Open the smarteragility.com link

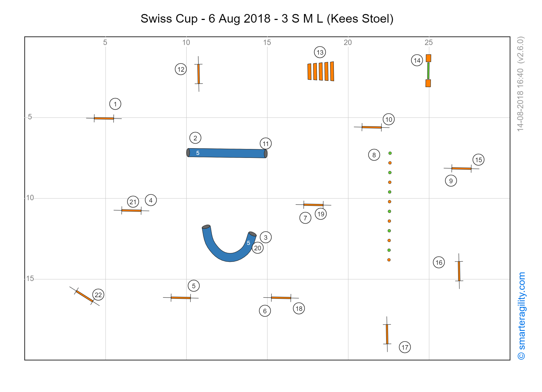click(522, 316)
